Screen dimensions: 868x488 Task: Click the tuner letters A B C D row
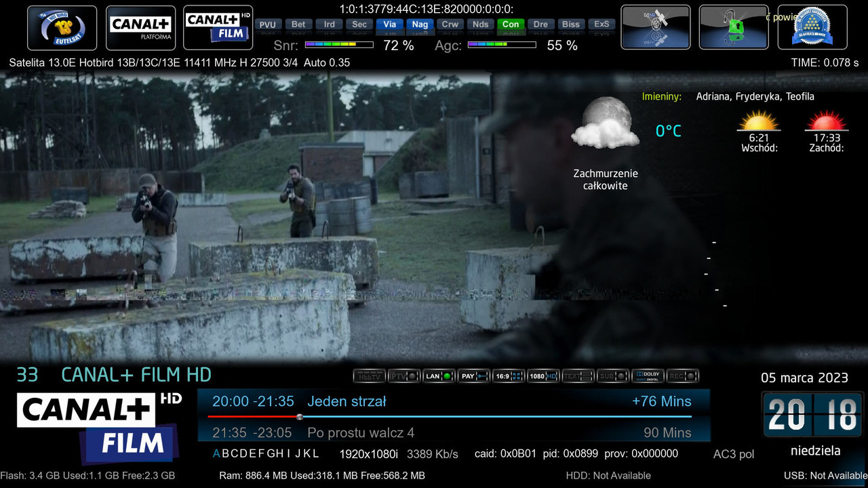click(x=266, y=453)
